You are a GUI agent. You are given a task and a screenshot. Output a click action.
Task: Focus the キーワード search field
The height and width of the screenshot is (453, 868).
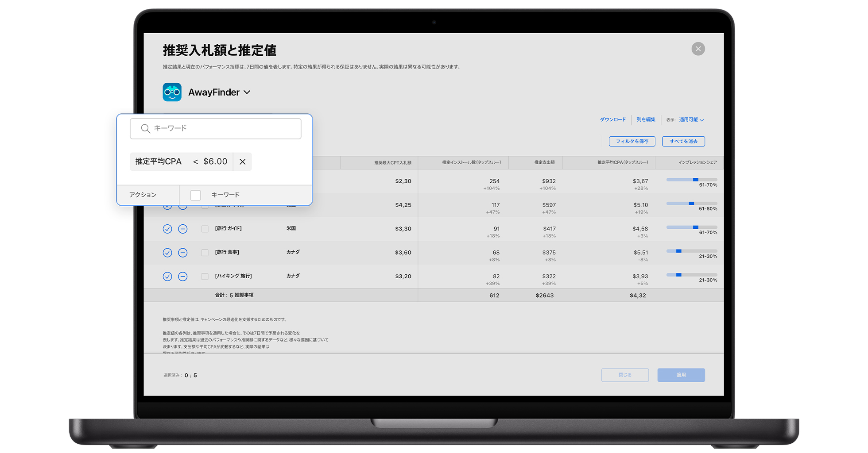(x=216, y=128)
